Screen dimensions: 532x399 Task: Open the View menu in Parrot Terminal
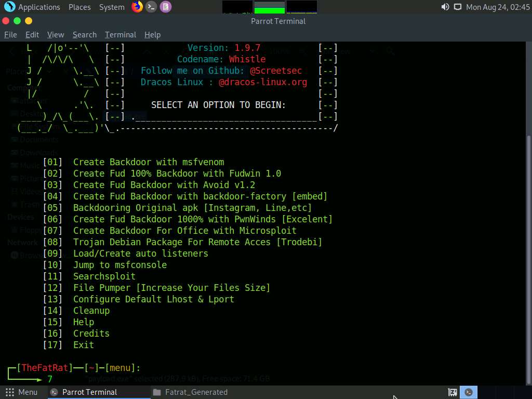(x=56, y=35)
